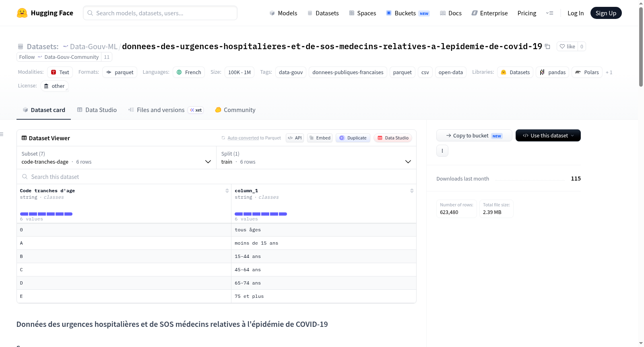Screen dimensions: 644x347
Task: Open Datasets in the top navigation
Action: (x=323, y=13)
